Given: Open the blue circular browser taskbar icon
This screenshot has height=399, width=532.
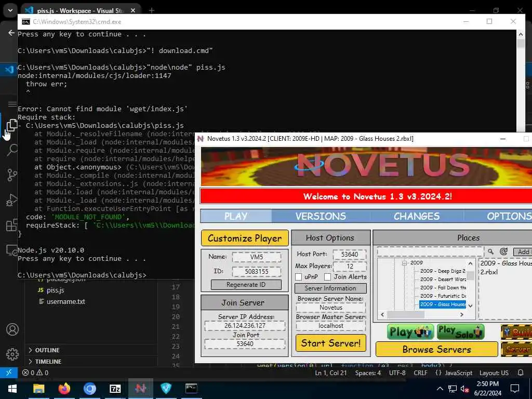Looking at the screenshot, I should click(x=89, y=389).
